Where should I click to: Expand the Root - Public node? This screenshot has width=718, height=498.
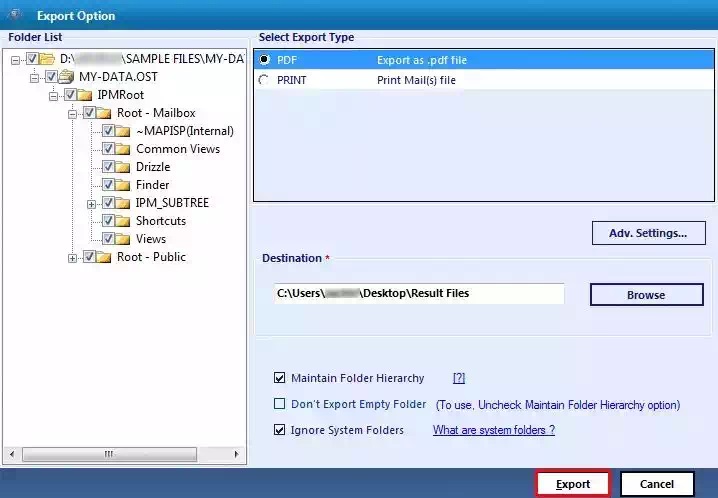pyautogui.click(x=72, y=259)
